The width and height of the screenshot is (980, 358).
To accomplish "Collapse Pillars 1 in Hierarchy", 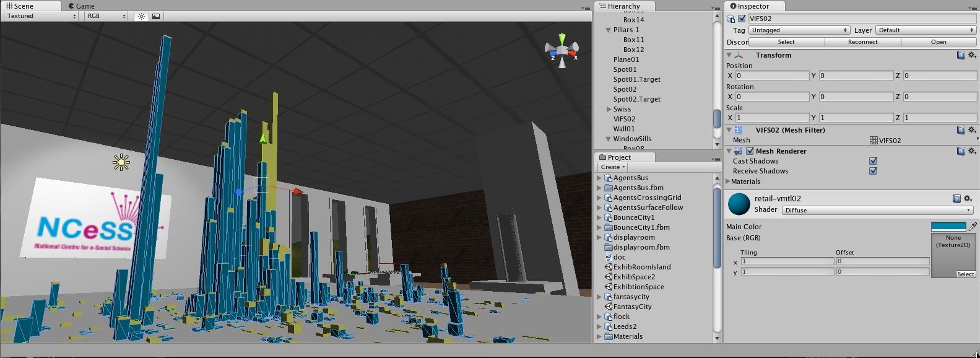I will coord(609,30).
